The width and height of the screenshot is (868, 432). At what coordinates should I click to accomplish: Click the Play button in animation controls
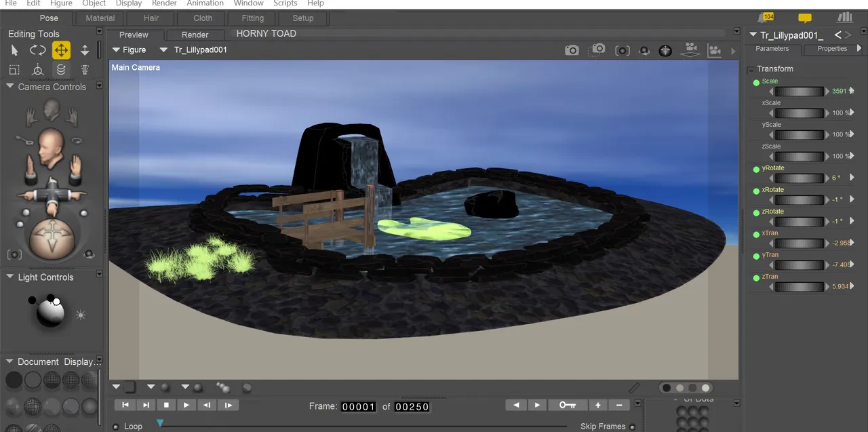[186, 405]
